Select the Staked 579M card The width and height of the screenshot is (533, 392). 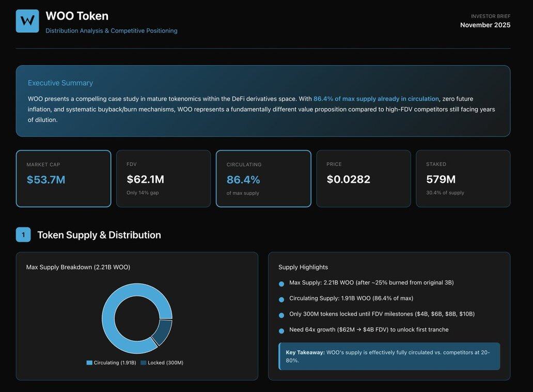pyautogui.click(x=463, y=179)
